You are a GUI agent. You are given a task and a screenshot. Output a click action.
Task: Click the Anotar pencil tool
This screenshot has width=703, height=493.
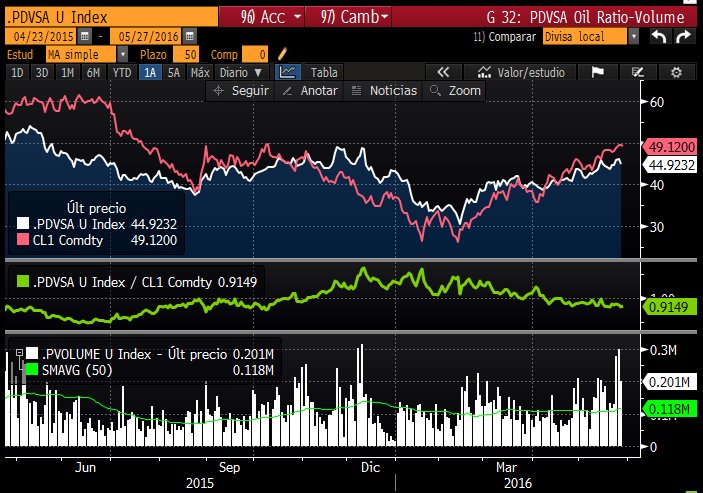309,91
